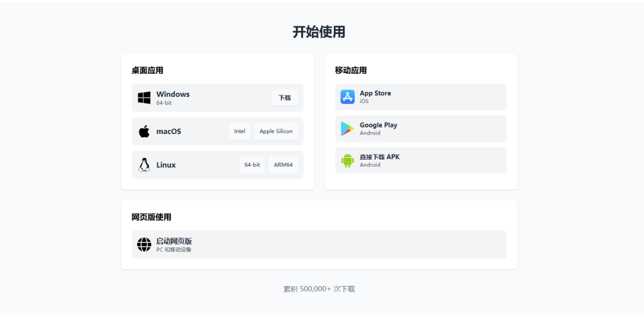Click the Windows logo icon
This screenshot has width=644, height=317.
point(144,98)
